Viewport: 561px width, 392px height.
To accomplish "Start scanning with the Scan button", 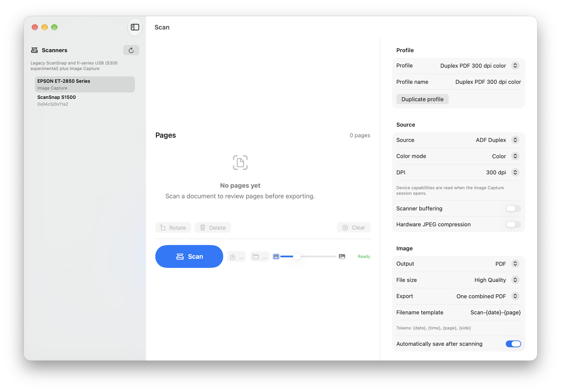I will point(189,256).
